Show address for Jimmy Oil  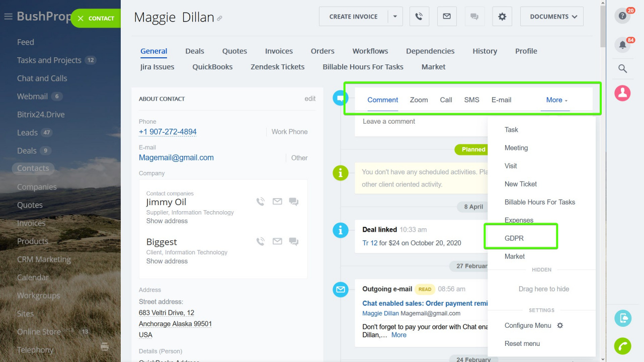click(167, 221)
